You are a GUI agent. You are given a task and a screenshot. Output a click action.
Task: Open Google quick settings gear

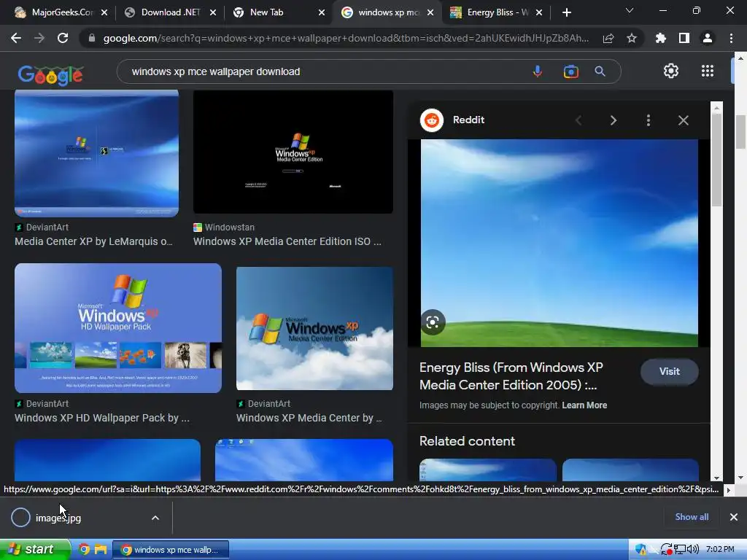point(671,71)
